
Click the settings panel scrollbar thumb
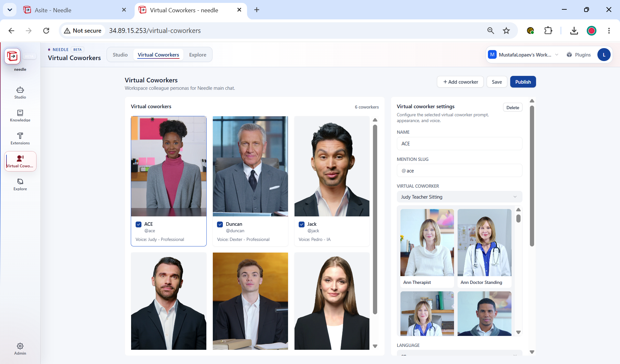532,176
